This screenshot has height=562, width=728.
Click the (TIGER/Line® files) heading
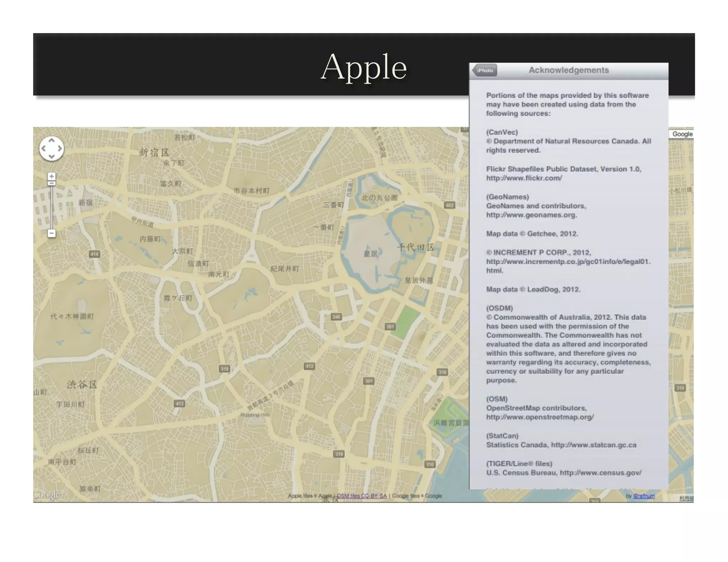pyautogui.click(x=519, y=464)
